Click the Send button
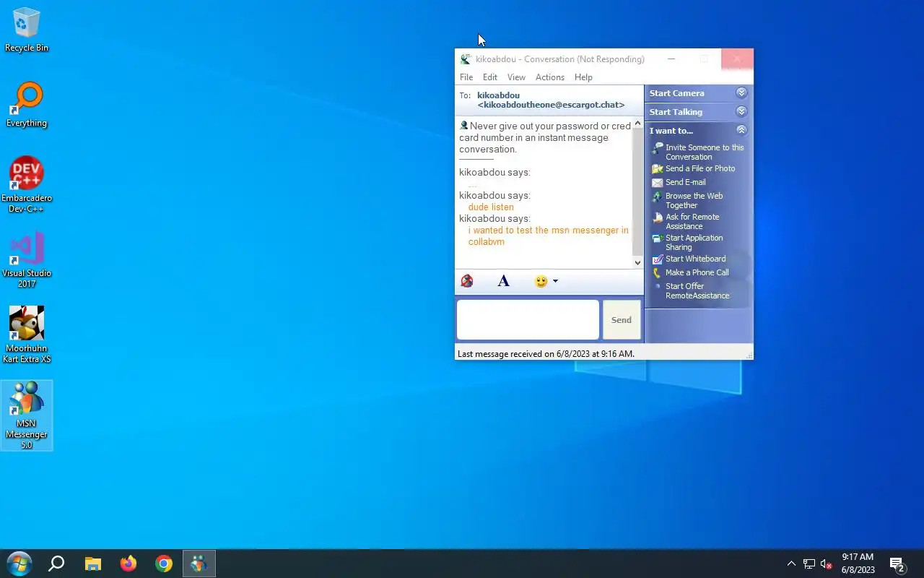The image size is (924, 578). pos(622,319)
